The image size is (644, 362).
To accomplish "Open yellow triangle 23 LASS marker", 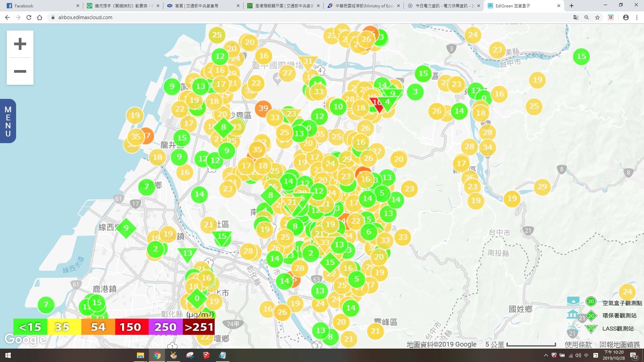I will pos(291,115).
